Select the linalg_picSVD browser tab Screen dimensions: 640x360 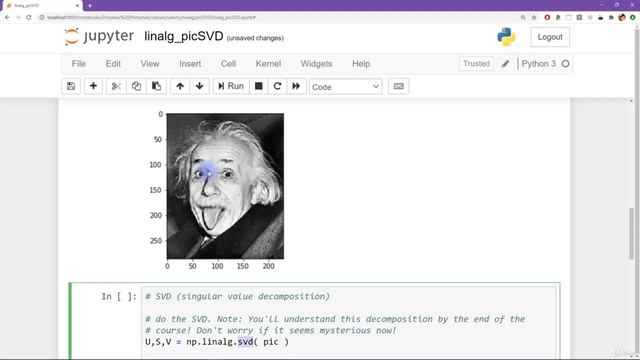41,6
